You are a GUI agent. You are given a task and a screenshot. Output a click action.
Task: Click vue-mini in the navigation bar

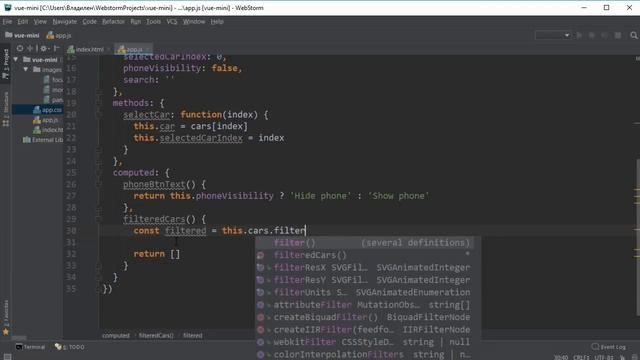pyautogui.click(x=22, y=36)
